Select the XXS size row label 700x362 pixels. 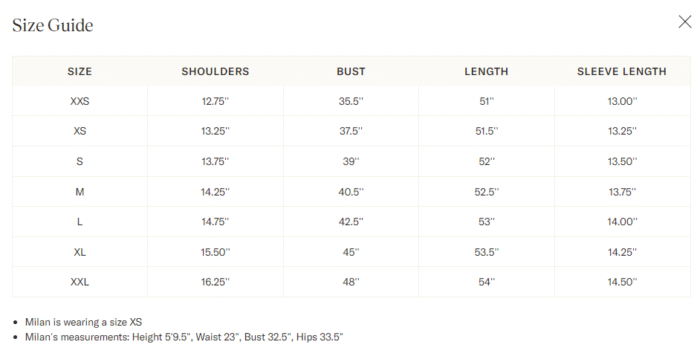[x=79, y=101]
